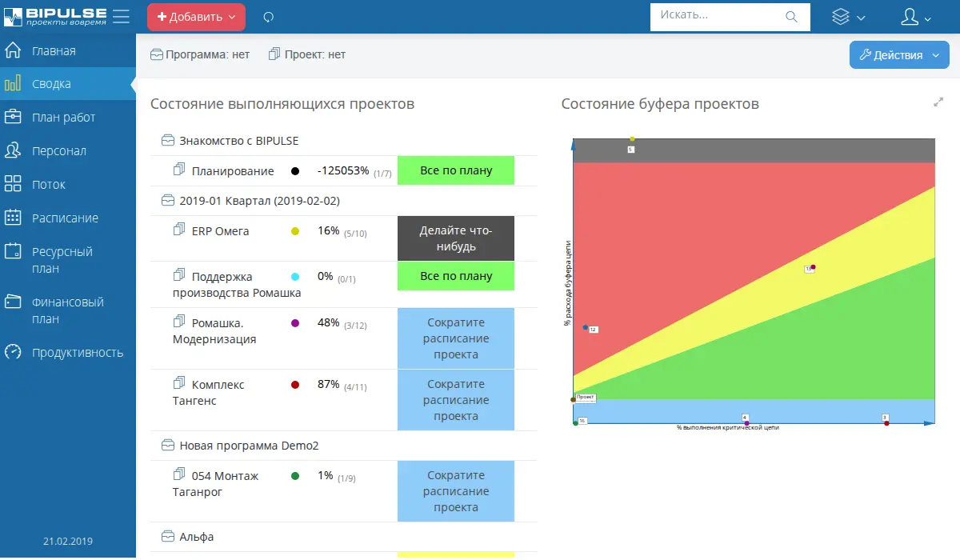Click the Персонал people icon
This screenshot has height=560, width=960.
pos(13,150)
